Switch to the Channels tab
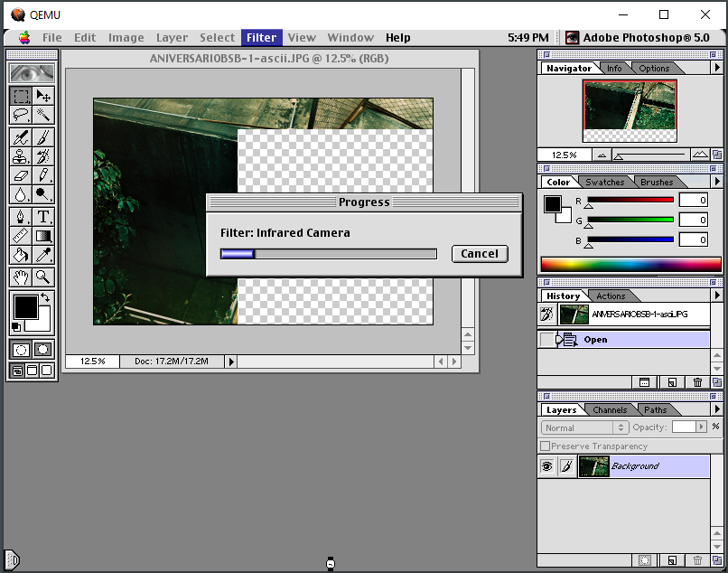This screenshot has width=728, height=573. pos(610,410)
